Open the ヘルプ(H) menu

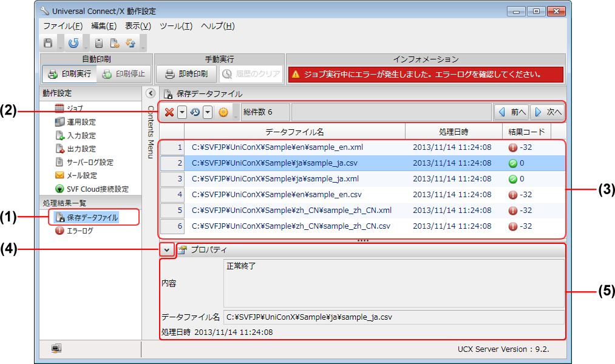(218, 26)
